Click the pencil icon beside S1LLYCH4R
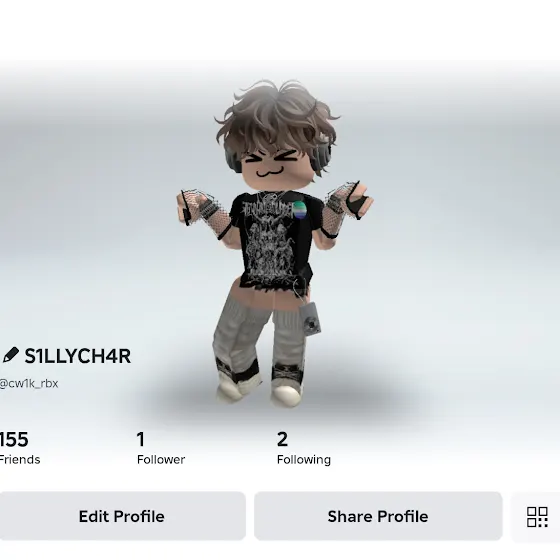 [x=11, y=355]
